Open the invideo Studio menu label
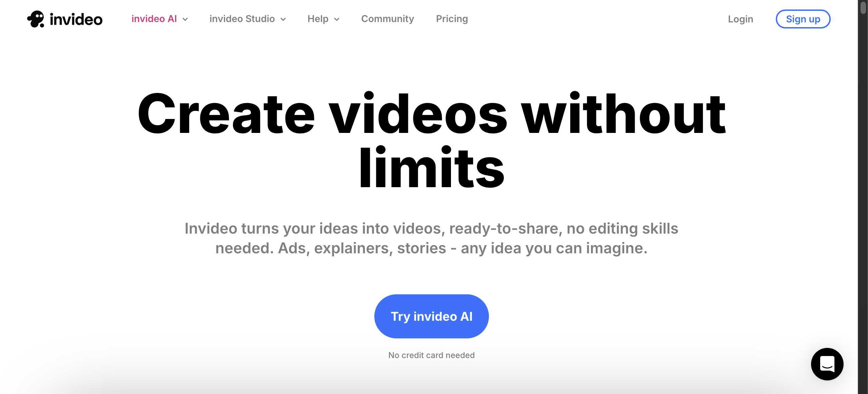868x394 pixels. coord(242,19)
